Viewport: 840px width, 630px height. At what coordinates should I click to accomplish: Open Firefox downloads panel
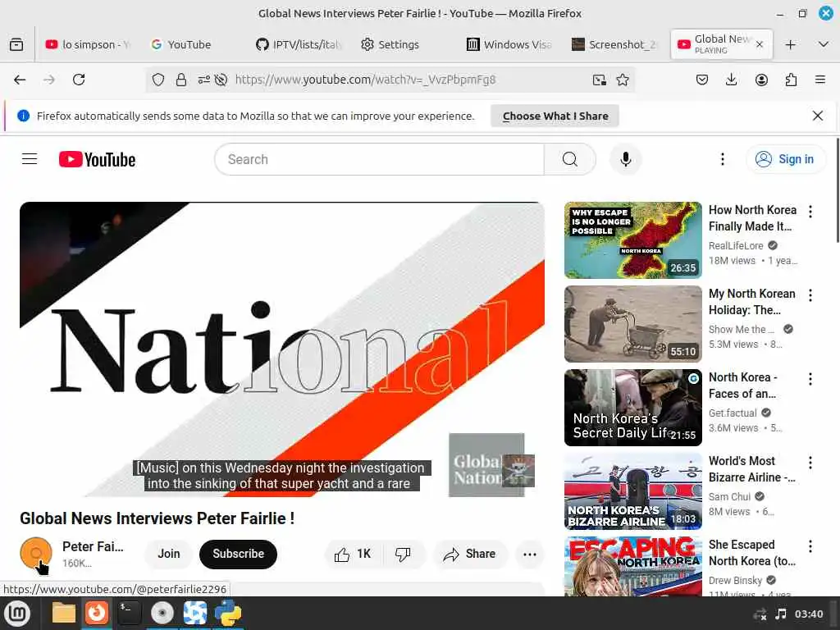coord(731,80)
